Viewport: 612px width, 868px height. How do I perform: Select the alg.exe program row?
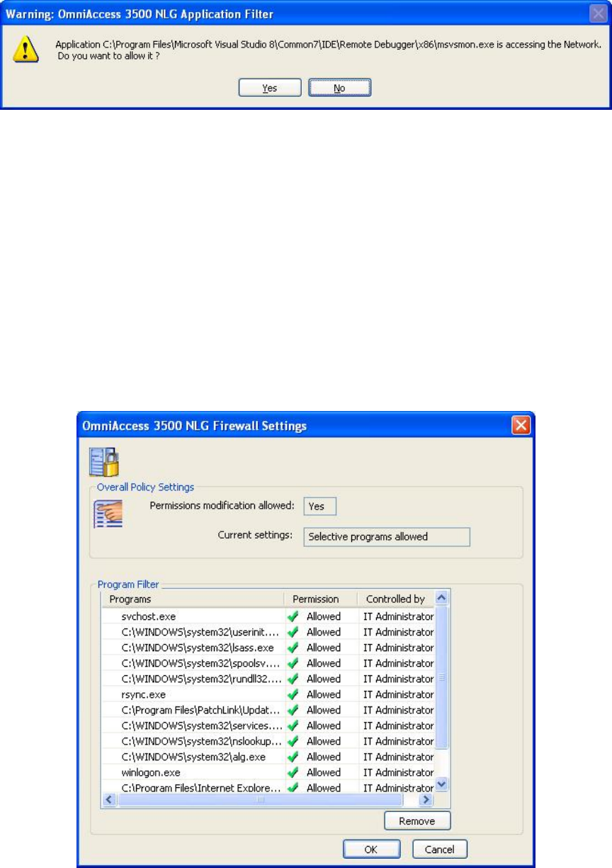(268, 757)
